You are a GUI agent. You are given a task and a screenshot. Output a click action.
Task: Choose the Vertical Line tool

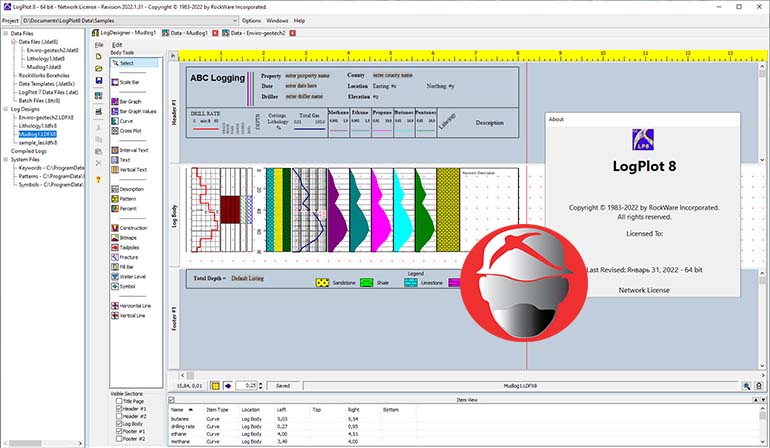[128, 315]
